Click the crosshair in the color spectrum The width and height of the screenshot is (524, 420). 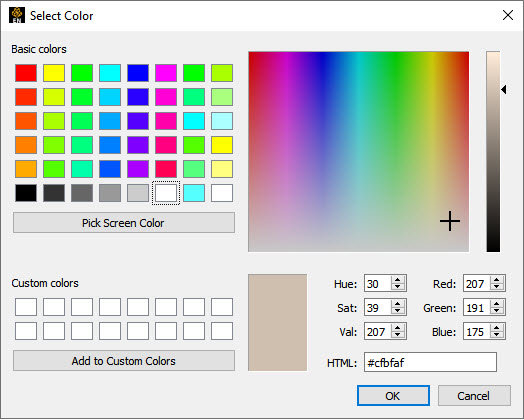(x=450, y=221)
